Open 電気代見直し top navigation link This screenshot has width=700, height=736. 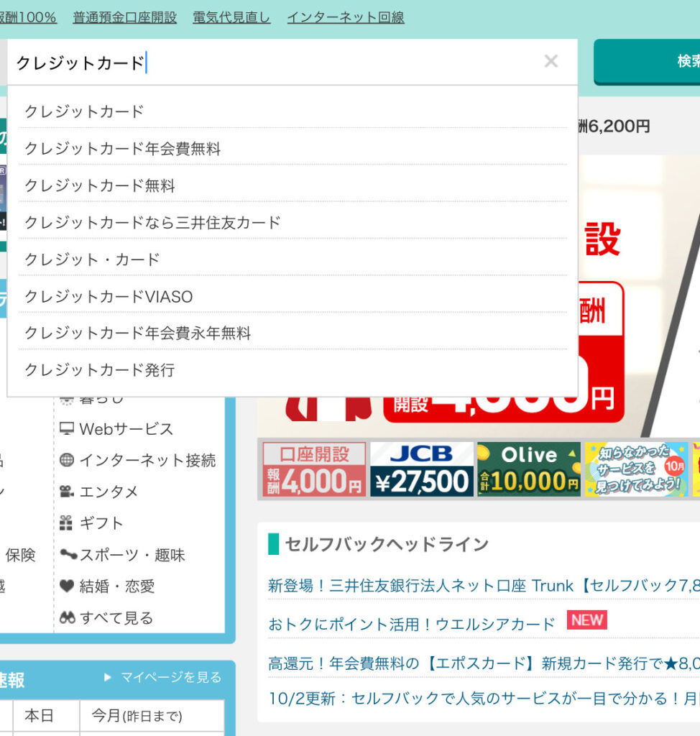pos(231,17)
